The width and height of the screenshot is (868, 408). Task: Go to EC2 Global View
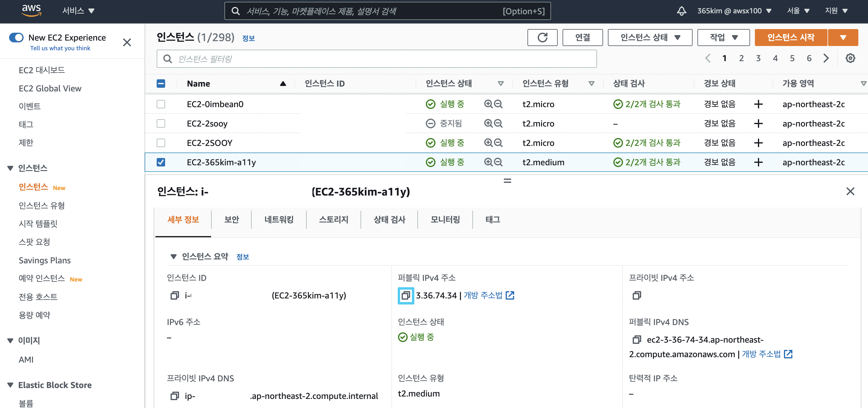[50, 88]
